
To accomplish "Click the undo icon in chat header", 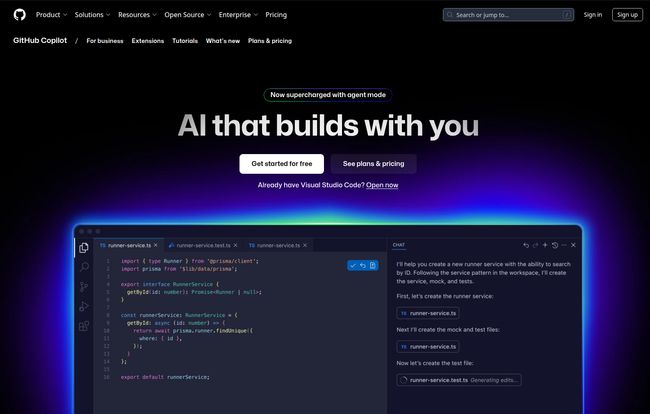I will (526, 245).
